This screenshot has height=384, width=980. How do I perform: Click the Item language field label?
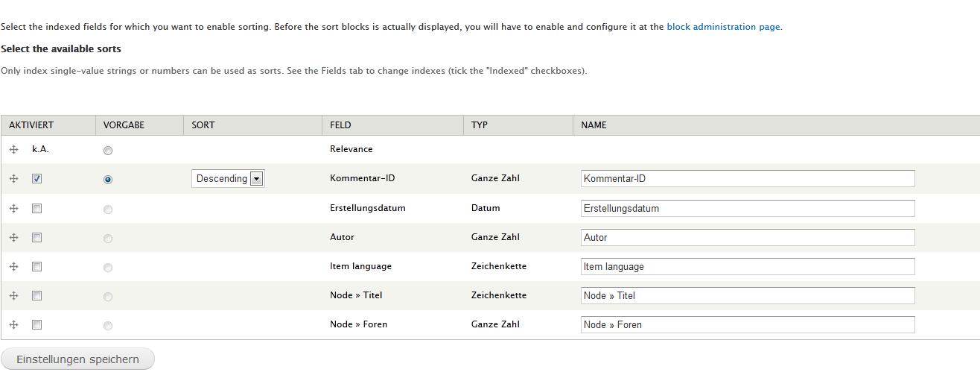click(x=360, y=266)
